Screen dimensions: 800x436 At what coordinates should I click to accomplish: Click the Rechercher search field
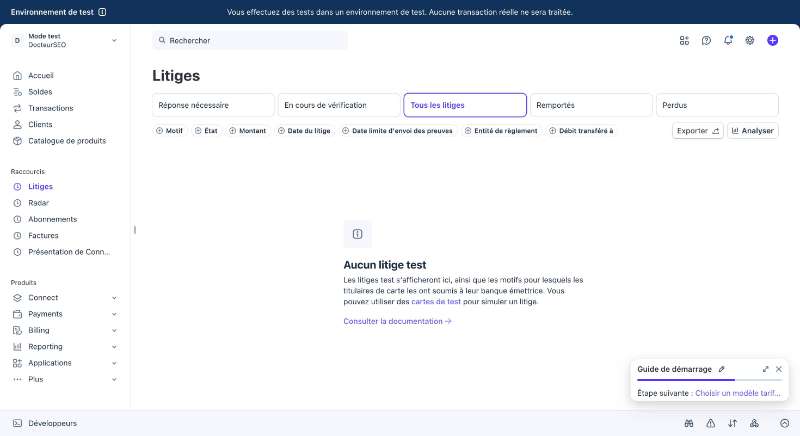pos(250,40)
